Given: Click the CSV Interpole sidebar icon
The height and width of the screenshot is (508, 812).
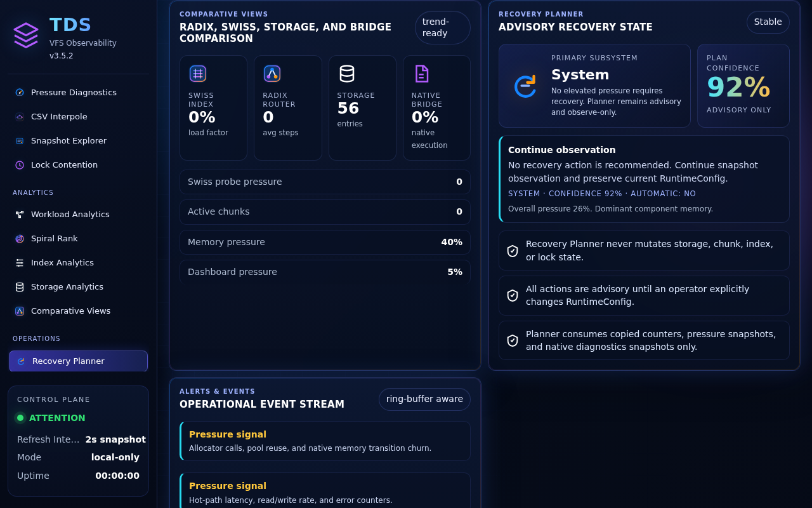Looking at the screenshot, I should (x=20, y=117).
